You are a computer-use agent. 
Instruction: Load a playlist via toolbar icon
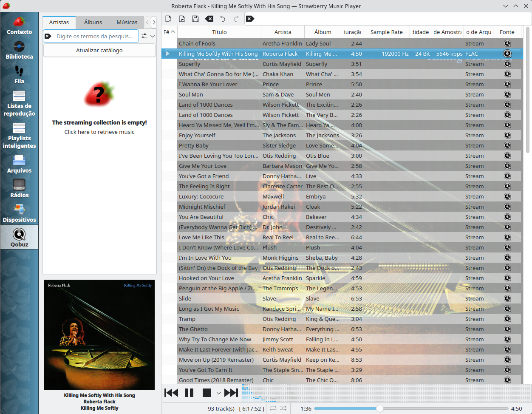(x=182, y=19)
